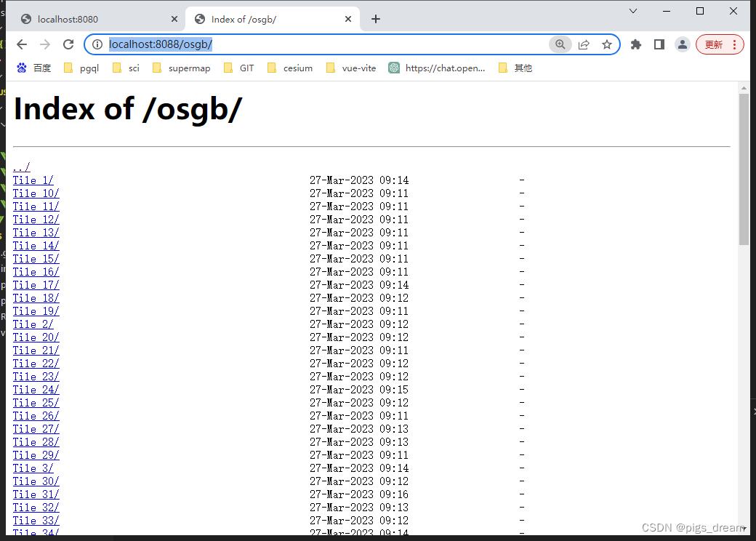Navigate to the parent directory link ../
The image size is (756, 541).
pyautogui.click(x=20, y=167)
